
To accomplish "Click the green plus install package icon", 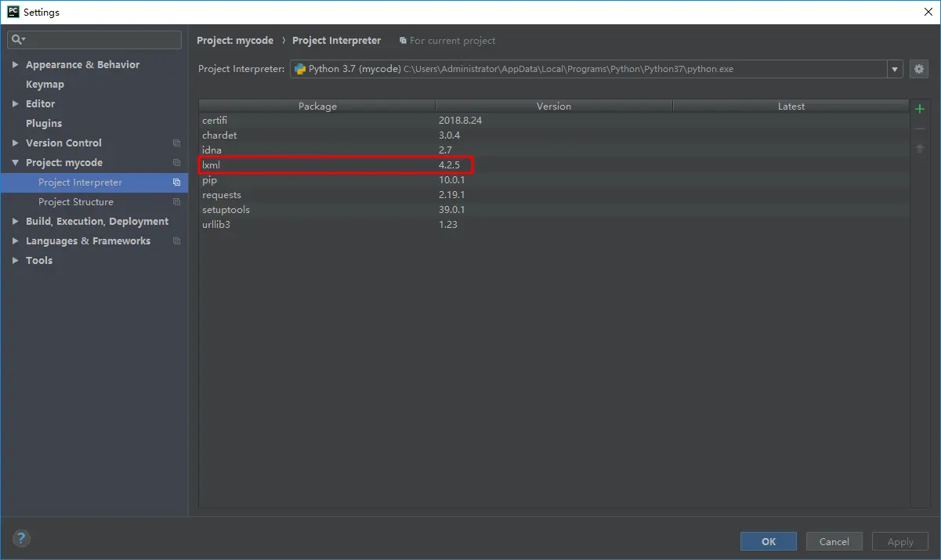I will pos(920,109).
